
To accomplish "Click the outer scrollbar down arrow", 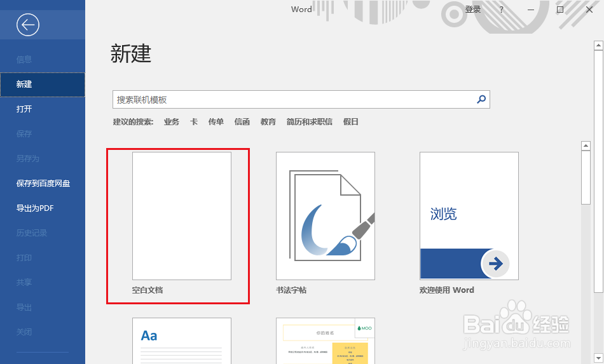I will pos(598,358).
